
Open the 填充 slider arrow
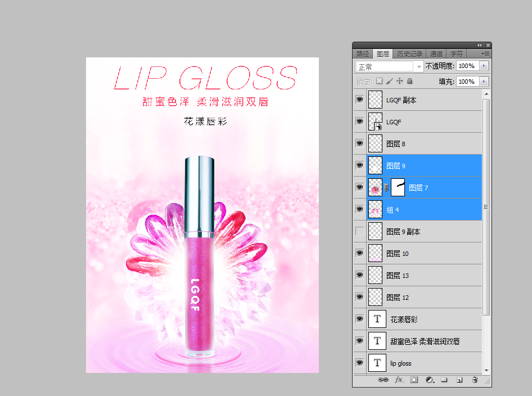click(484, 82)
